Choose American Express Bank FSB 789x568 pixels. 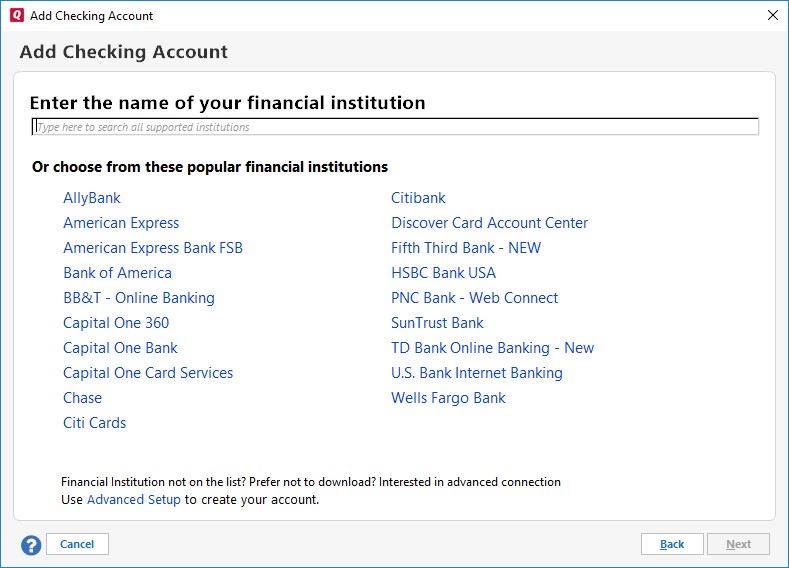153,248
